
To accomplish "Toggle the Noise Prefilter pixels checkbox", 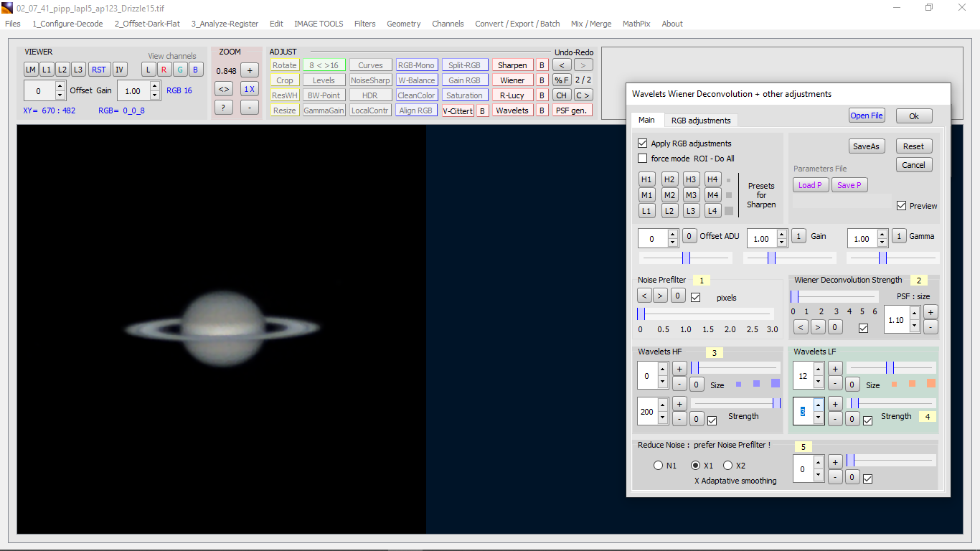I will (695, 297).
